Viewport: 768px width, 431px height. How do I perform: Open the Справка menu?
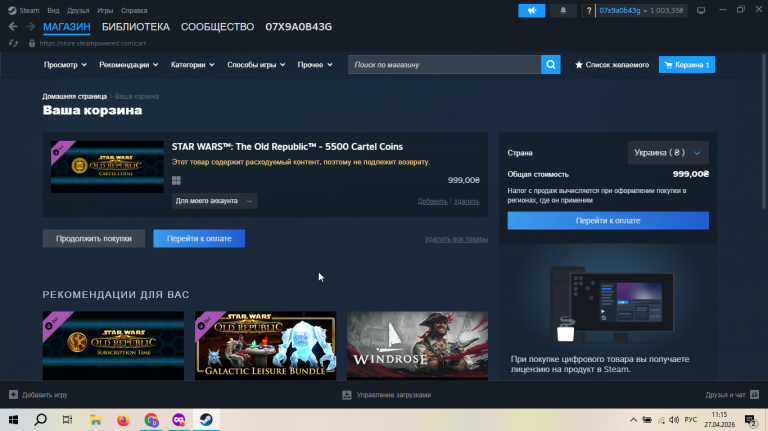click(x=134, y=10)
